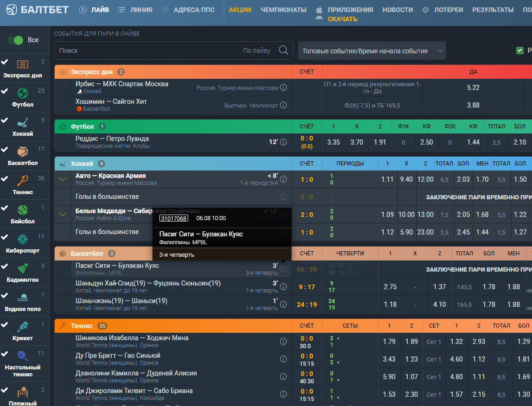The height and width of the screenshot is (406, 532).
Task: Select odds 1.79 for Шиникова Изабелла
Action: point(389,341)
